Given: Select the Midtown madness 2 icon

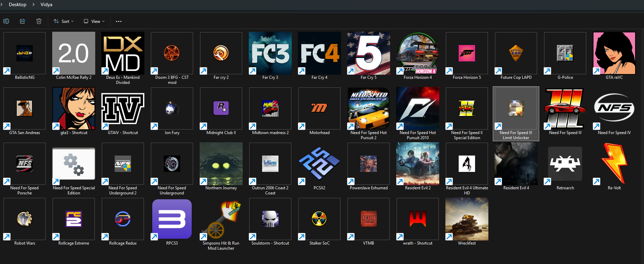Looking at the screenshot, I should point(270,108).
